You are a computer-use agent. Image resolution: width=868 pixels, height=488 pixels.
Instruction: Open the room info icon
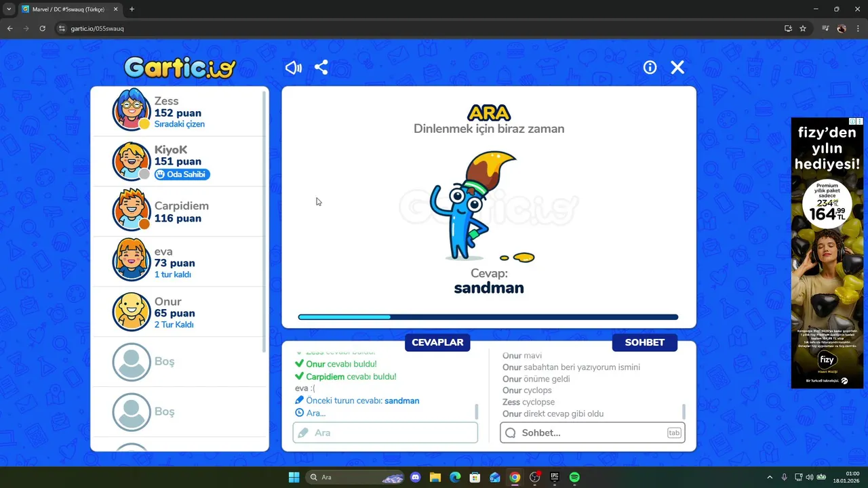pos(650,67)
